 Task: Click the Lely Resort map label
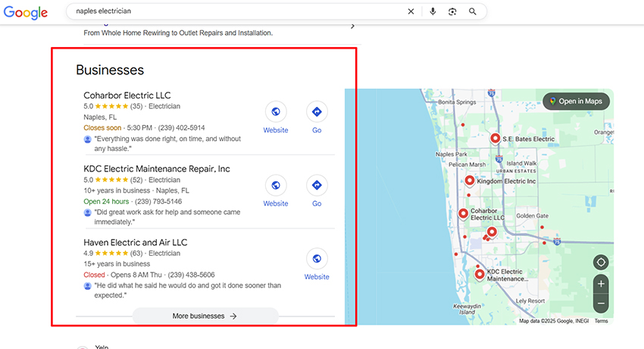point(530,301)
